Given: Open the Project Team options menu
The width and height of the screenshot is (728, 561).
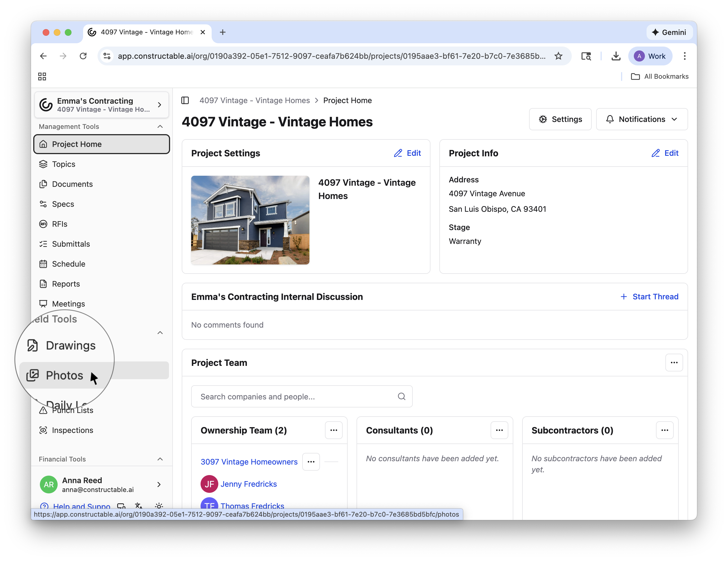Looking at the screenshot, I should (674, 363).
